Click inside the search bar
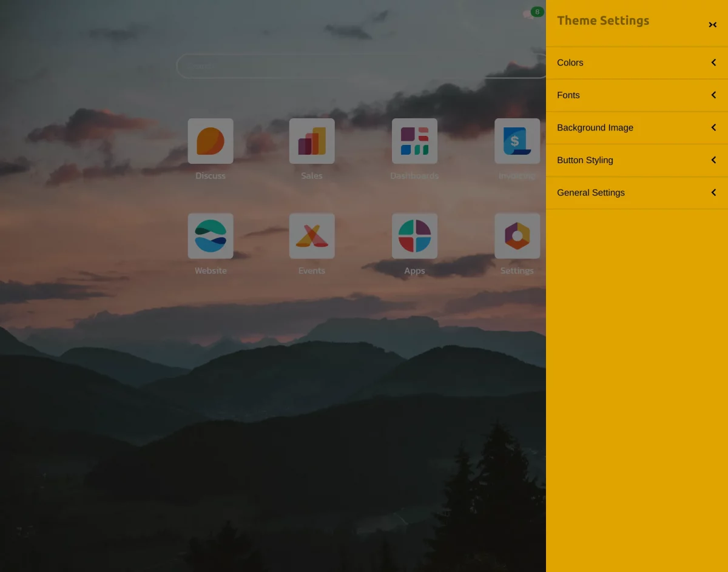The height and width of the screenshot is (572, 728). 361,66
